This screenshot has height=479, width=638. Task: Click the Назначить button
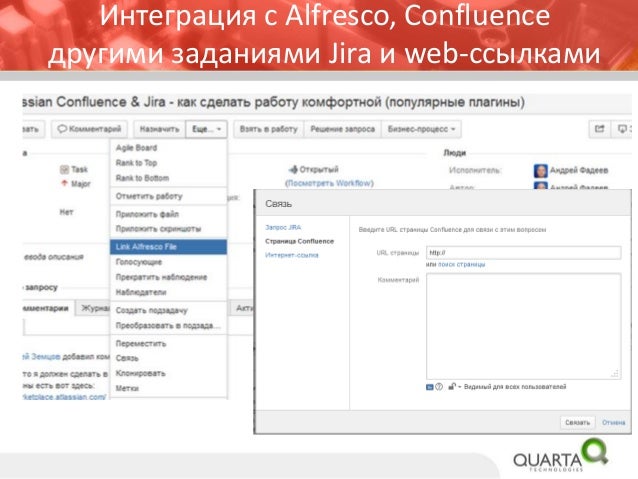(160, 129)
